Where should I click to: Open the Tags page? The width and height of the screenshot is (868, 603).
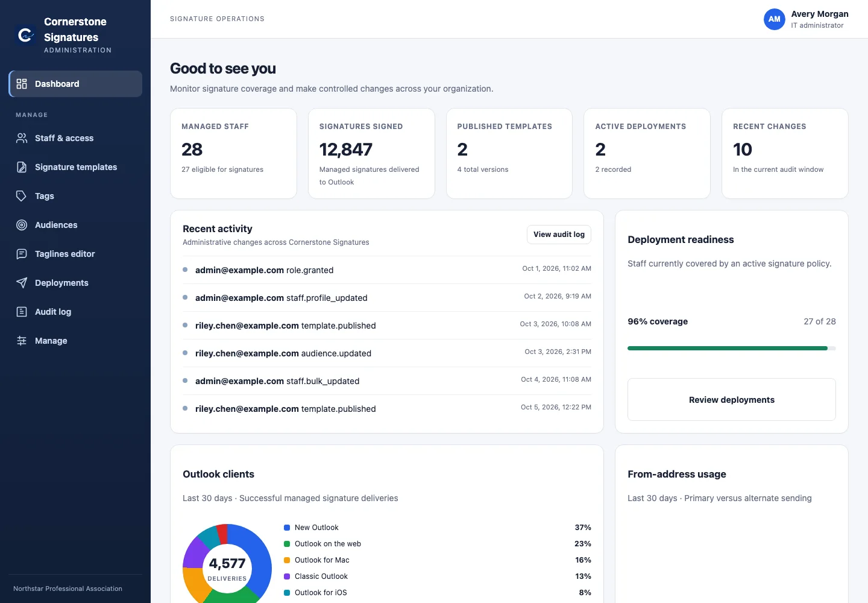point(75,196)
